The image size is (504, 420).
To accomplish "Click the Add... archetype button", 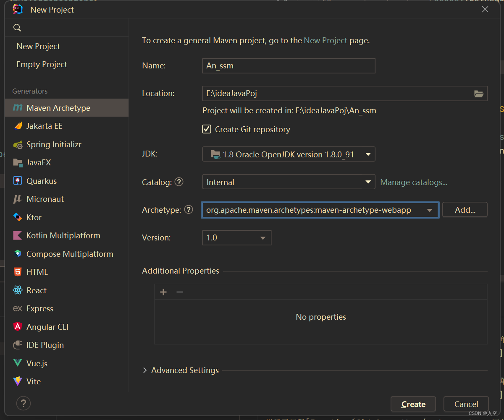I will click(465, 210).
